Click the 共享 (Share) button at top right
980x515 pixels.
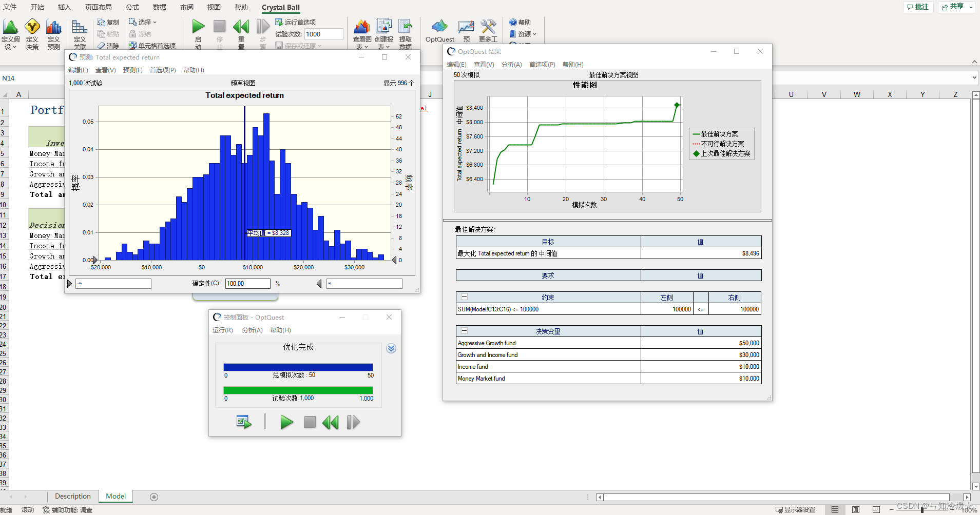[956, 7]
